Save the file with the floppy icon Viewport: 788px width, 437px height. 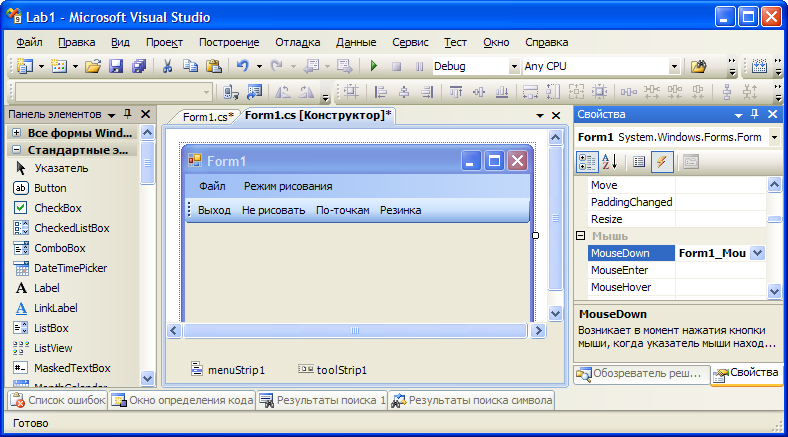116,66
